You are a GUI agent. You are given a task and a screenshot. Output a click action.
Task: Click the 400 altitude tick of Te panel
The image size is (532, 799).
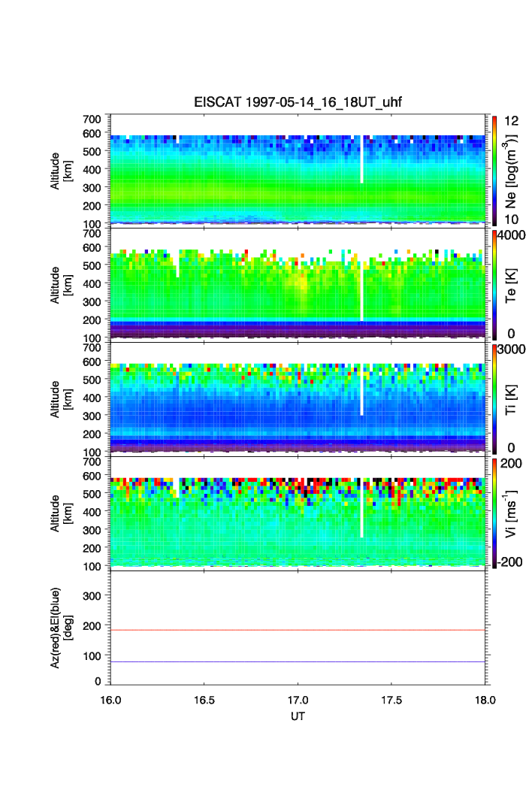tap(92, 284)
